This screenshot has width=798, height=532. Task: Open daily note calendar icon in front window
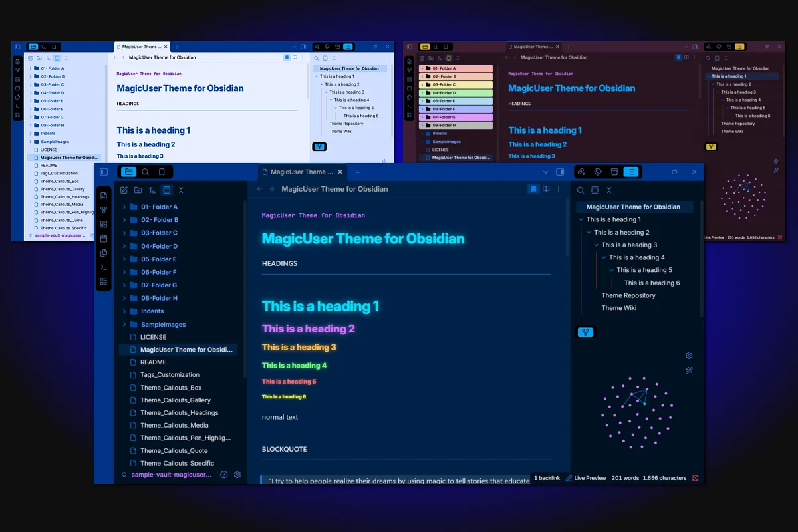pyautogui.click(x=104, y=239)
